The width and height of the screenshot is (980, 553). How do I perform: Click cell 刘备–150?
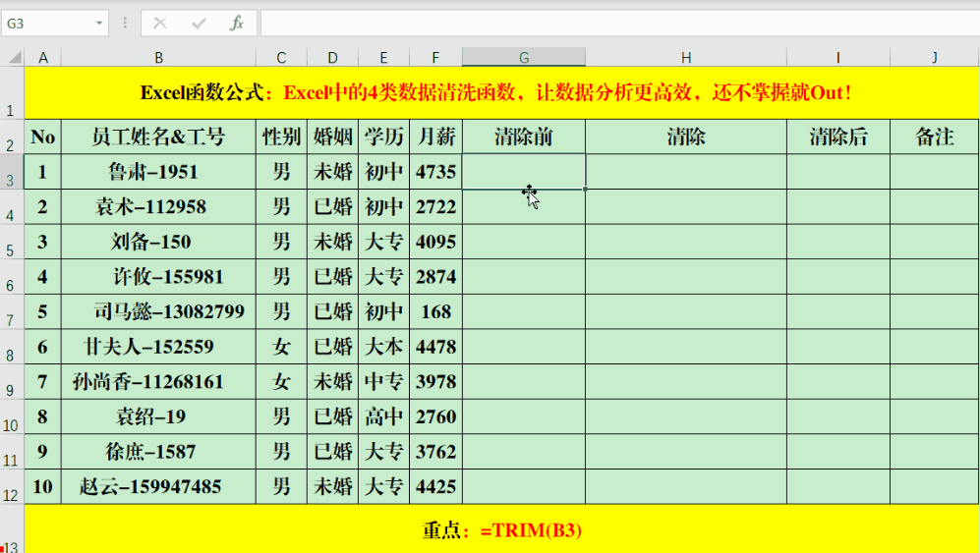pos(159,242)
